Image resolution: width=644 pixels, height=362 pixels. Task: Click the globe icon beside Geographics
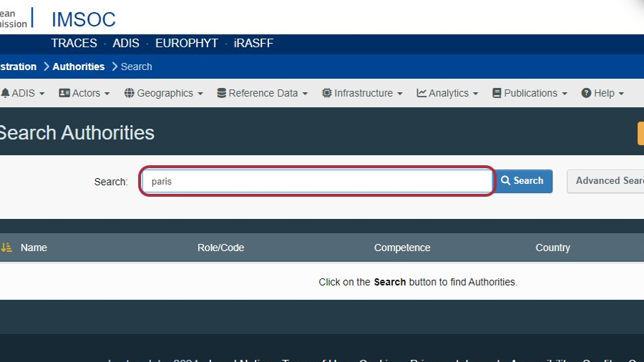129,93
